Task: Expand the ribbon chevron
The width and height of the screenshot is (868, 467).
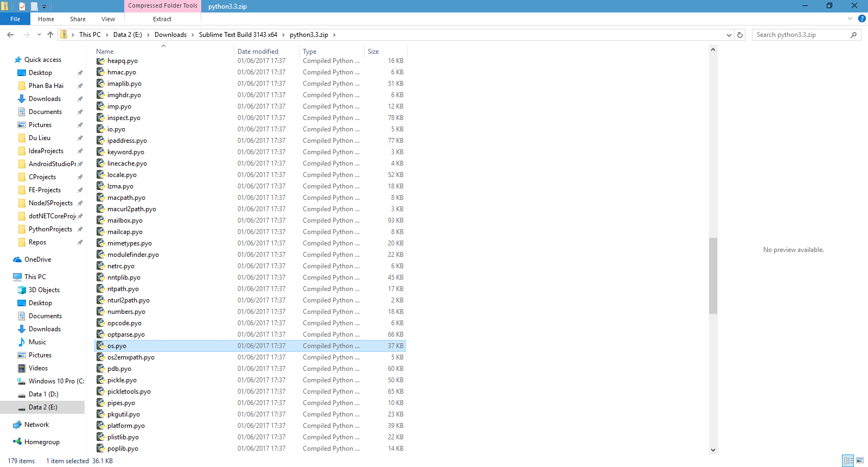Action: (x=850, y=18)
